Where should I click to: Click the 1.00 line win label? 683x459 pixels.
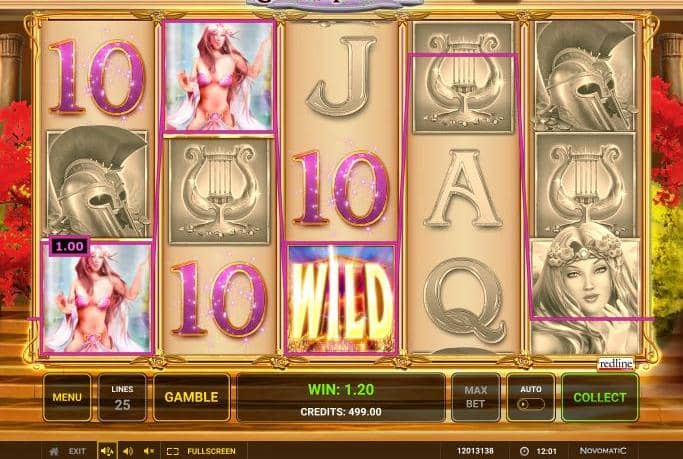coord(70,246)
